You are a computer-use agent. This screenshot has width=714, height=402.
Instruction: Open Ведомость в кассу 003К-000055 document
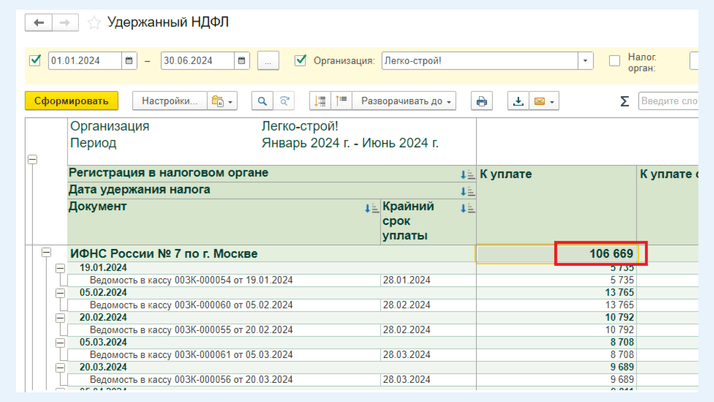[191, 330]
